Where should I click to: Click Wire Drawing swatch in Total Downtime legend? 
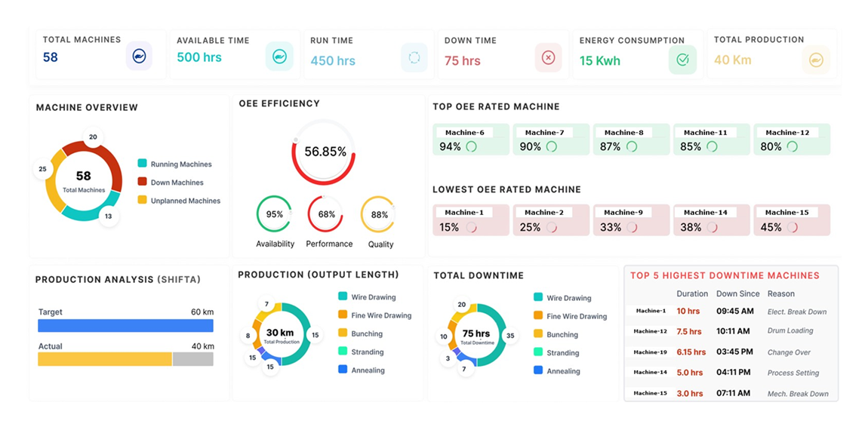click(x=538, y=298)
